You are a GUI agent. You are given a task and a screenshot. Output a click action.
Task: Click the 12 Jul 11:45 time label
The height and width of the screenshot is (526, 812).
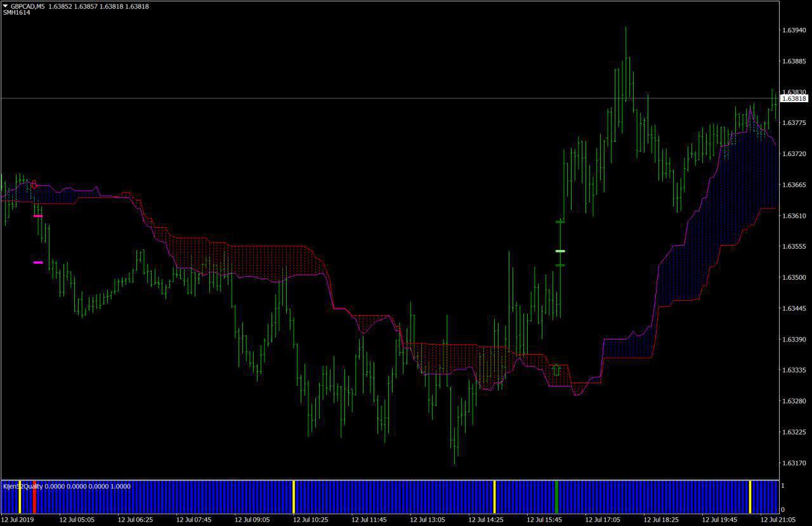[369, 519]
